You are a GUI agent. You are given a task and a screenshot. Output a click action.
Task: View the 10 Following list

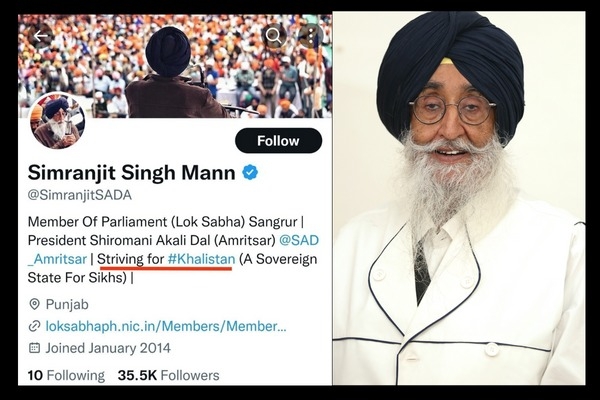click(x=66, y=375)
